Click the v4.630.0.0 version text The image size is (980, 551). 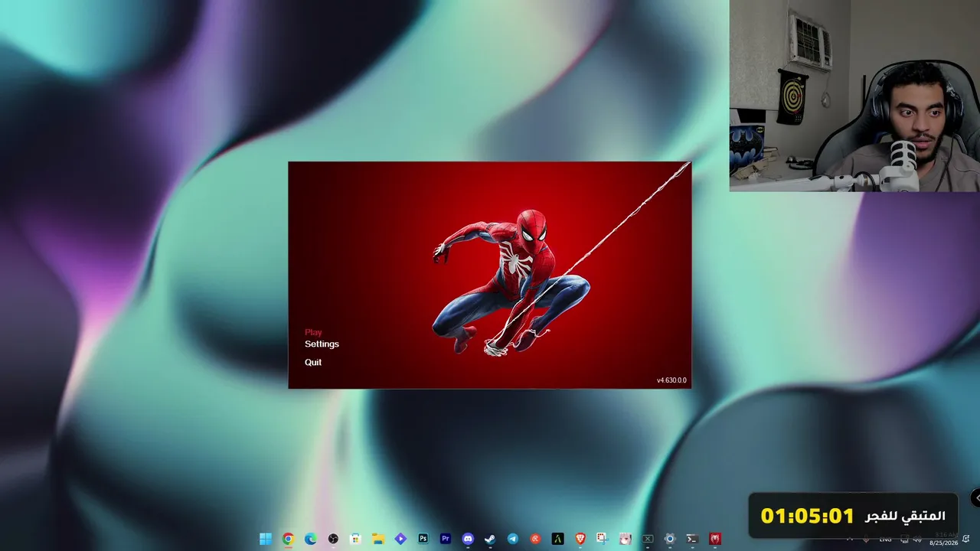coord(671,380)
